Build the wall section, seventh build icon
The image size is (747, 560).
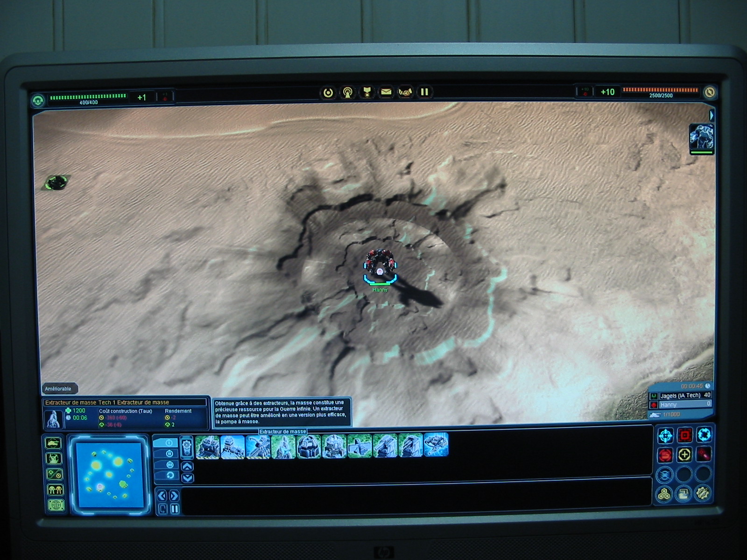coord(359,446)
